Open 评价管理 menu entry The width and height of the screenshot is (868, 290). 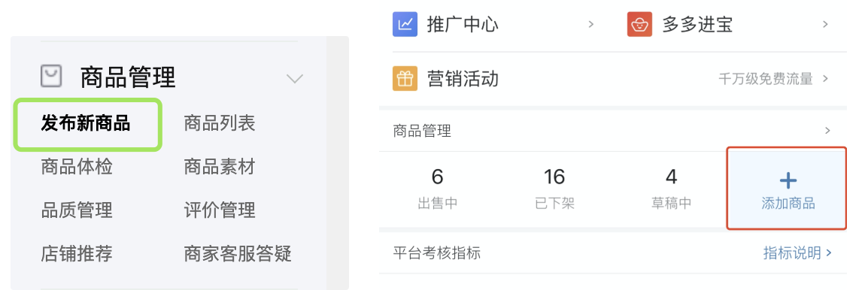click(219, 210)
